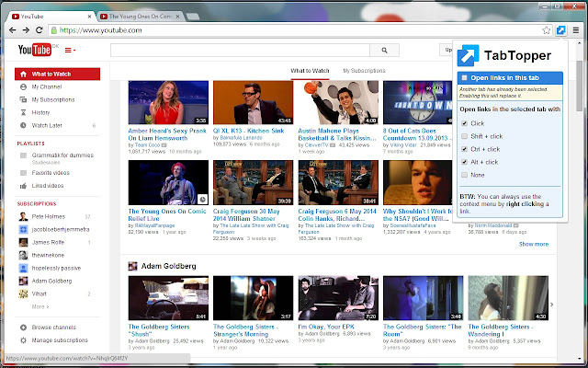Click the YouTube logo

coord(35,50)
